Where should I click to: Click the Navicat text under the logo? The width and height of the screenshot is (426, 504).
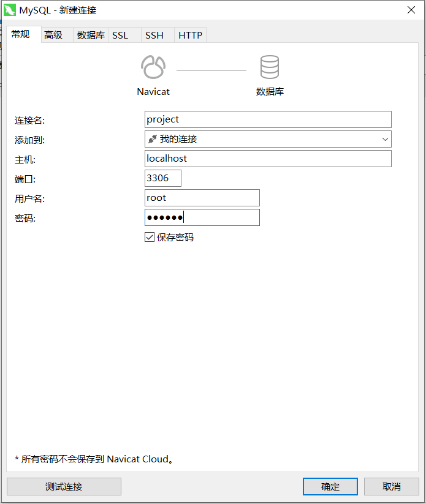[x=153, y=92]
